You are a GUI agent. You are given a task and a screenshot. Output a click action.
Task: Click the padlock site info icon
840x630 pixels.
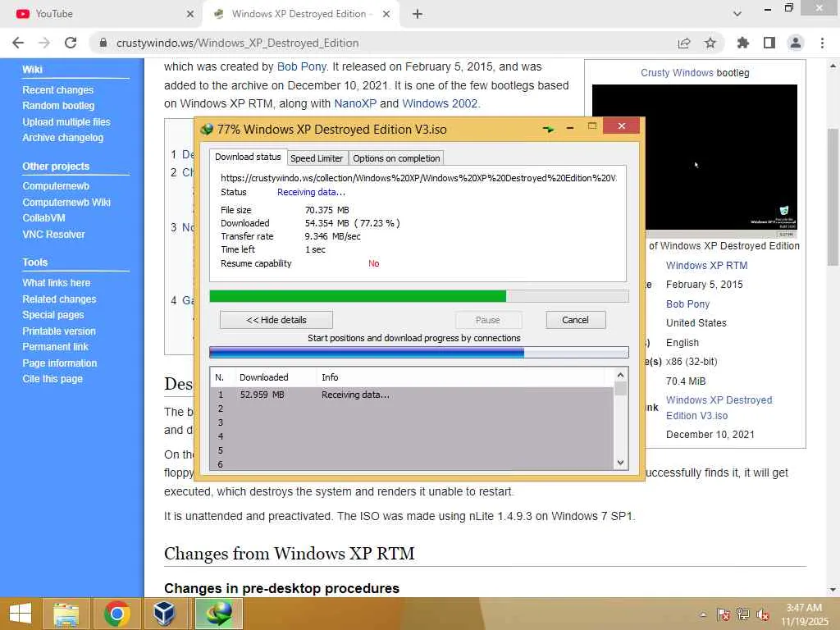103,43
